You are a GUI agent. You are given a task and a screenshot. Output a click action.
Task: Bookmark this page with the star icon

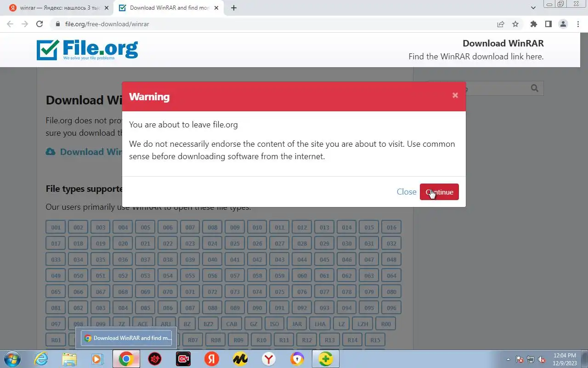point(515,24)
